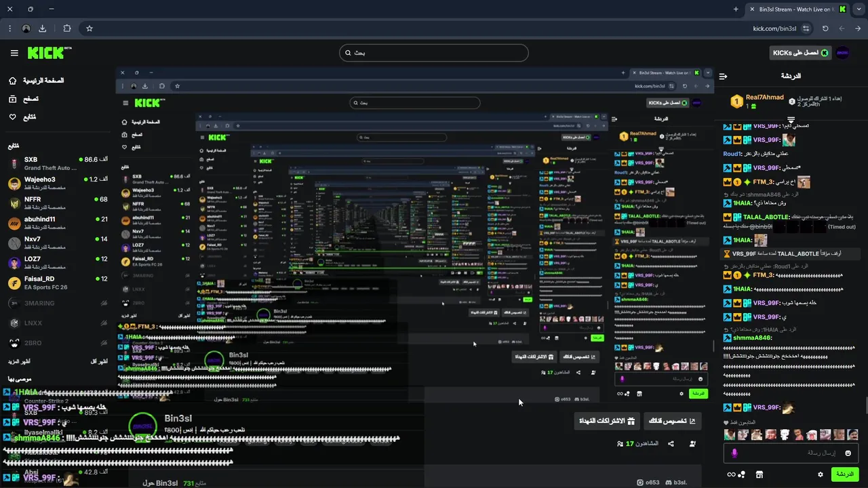This screenshot has width=868, height=488.
Task: Open offline 2BRO channel in sidebar
Action: tap(58, 343)
